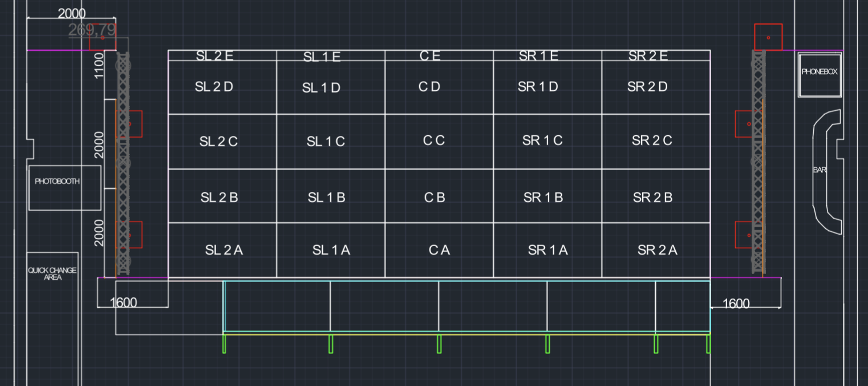This screenshot has width=868, height=386.
Task: Select the C B label
Action: click(435, 198)
